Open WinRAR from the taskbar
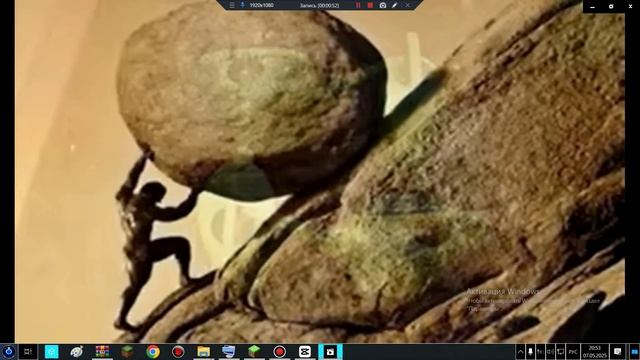The width and height of the screenshot is (640, 360). tap(102, 351)
